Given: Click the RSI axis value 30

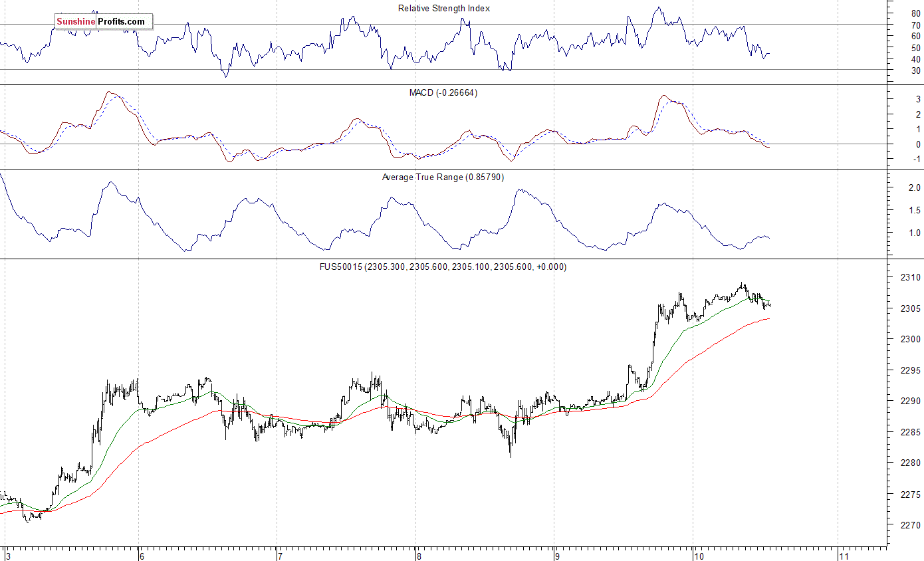Looking at the screenshot, I should (x=916, y=70).
